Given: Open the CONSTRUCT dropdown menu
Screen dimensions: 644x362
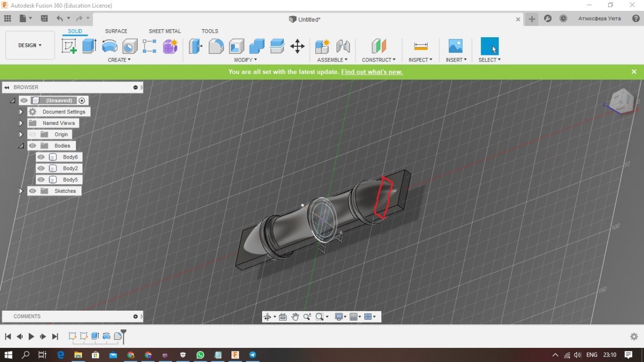Looking at the screenshot, I should (x=379, y=60).
